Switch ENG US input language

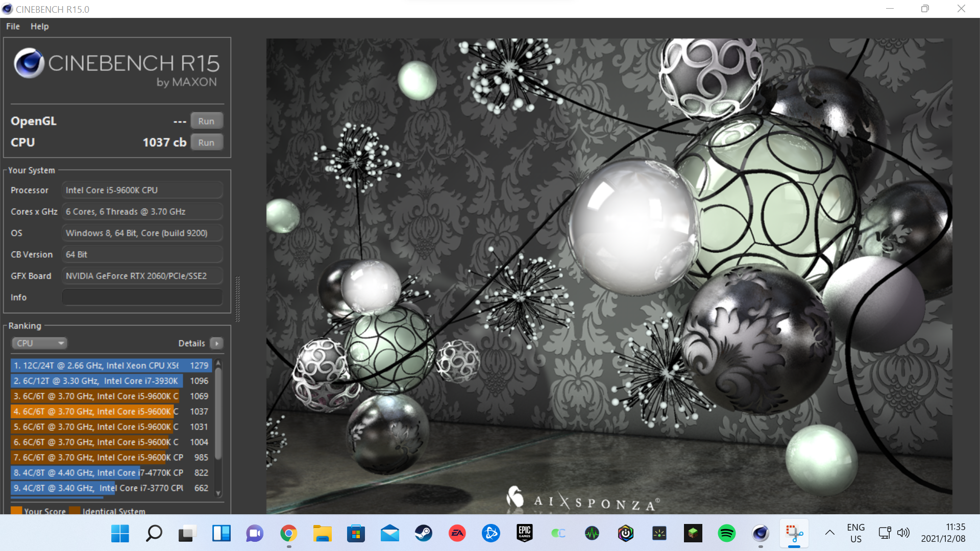(x=855, y=533)
